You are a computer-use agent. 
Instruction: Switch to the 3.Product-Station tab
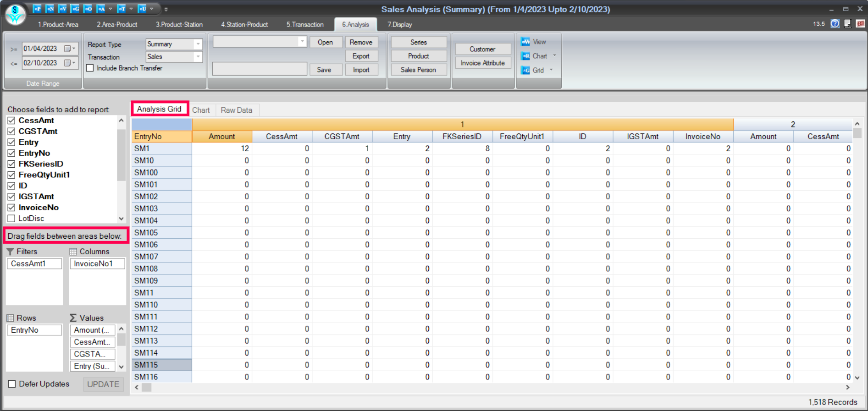click(x=179, y=25)
